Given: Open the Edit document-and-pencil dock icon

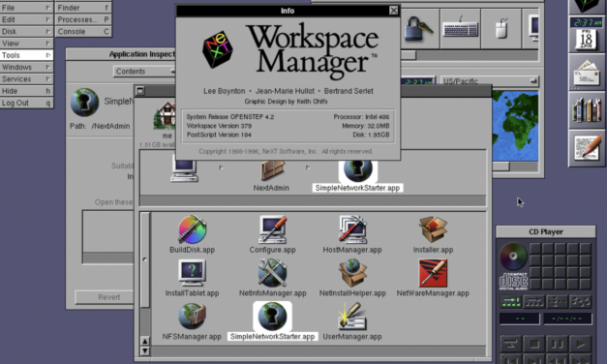Looking at the screenshot, I should tap(587, 148).
